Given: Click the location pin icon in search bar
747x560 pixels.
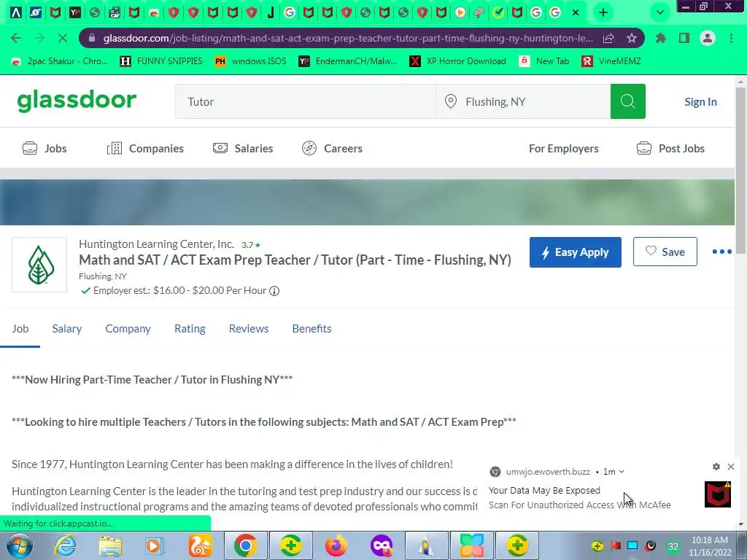Looking at the screenshot, I should pos(450,101).
